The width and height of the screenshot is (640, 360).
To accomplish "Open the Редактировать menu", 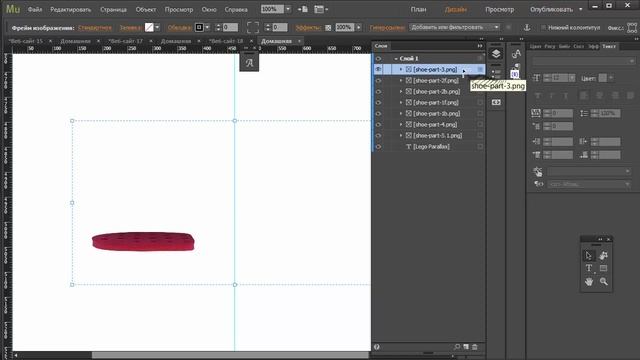I will click(71, 9).
